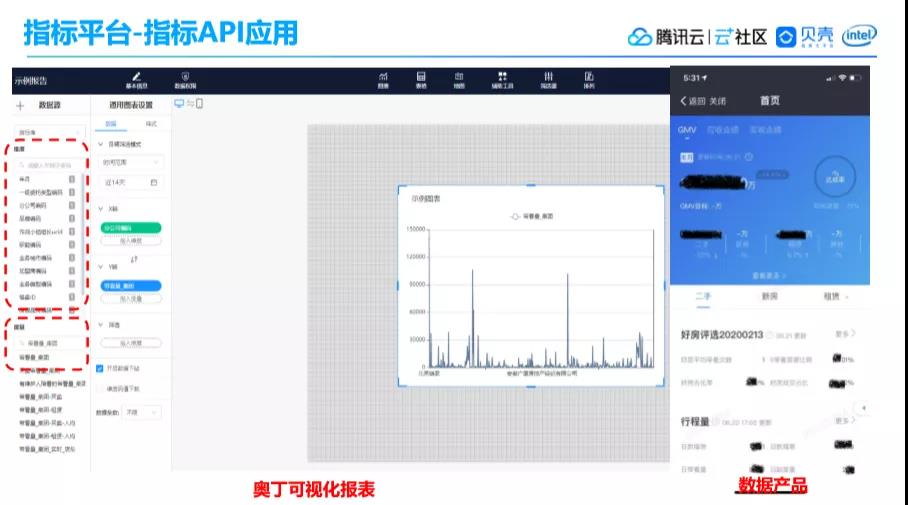
Task: Click the swap axes arrows icon
Action: (134, 259)
